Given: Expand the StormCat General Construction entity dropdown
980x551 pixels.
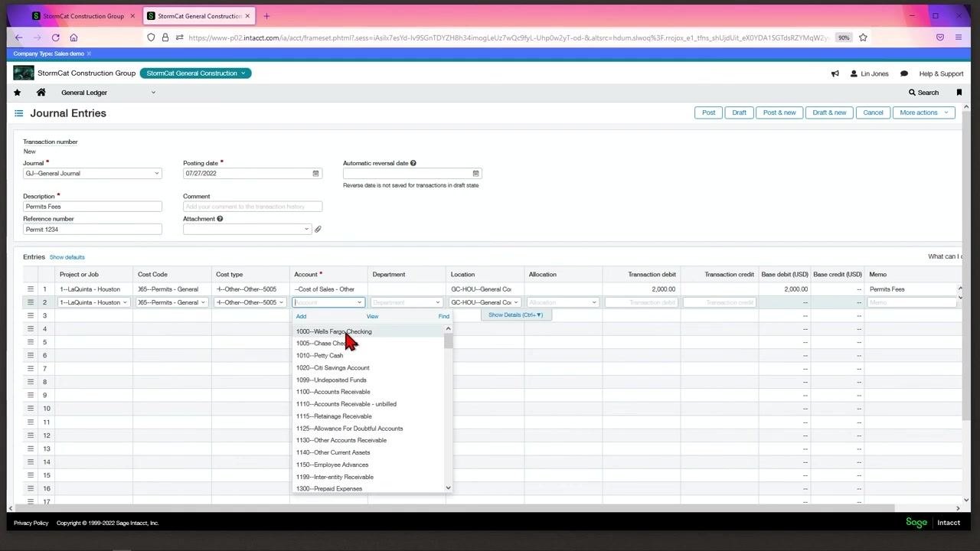Looking at the screenshot, I should click(196, 73).
